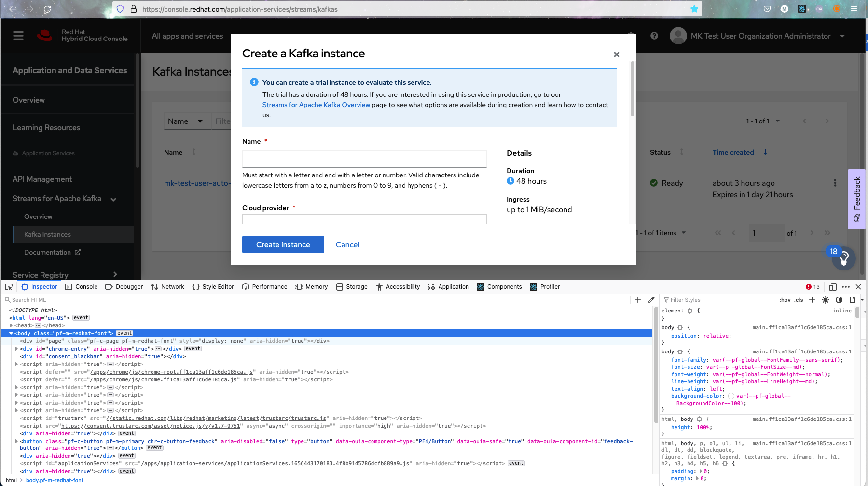Toggle print media simulation icon
The image size is (868, 486).
click(x=853, y=300)
